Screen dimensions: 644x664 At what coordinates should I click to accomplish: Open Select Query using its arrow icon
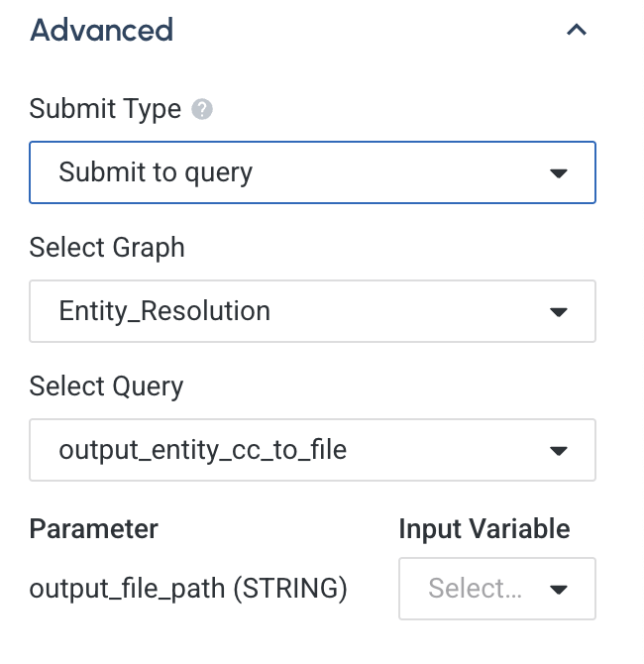pyautogui.click(x=558, y=451)
